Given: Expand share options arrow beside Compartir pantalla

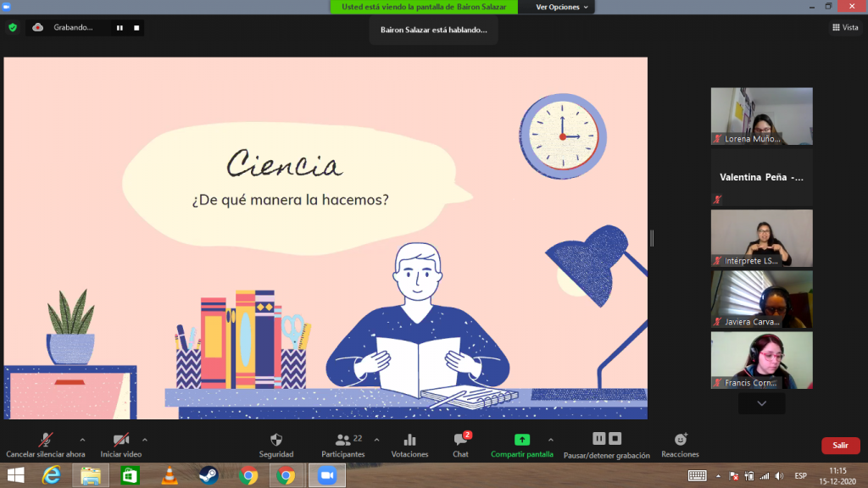Looking at the screenshot, I should (551, 440).
